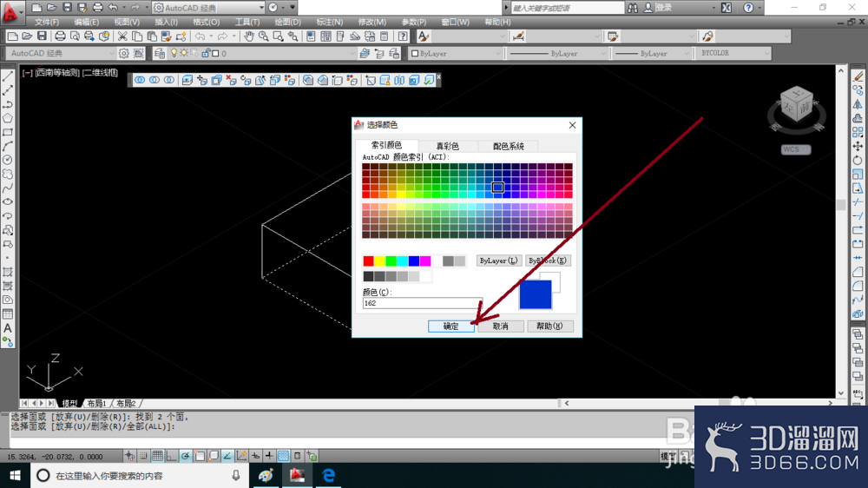Screen dimensions: 868x488
Task: Click the ByLayer(L) button
Action: pyautogui.click(x=498, y=260)
